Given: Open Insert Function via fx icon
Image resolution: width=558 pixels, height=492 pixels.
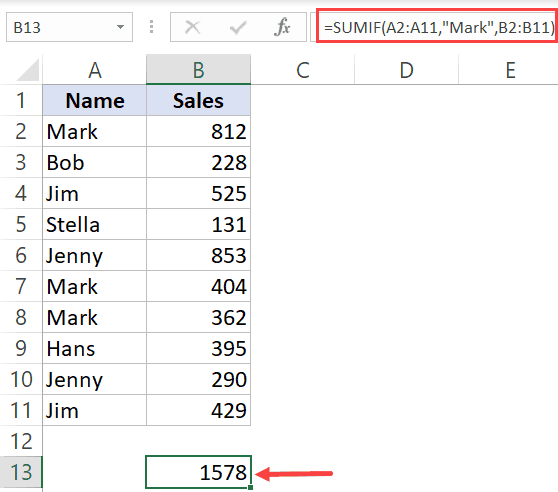Looking at the screenshot, I should click(282, 27).
